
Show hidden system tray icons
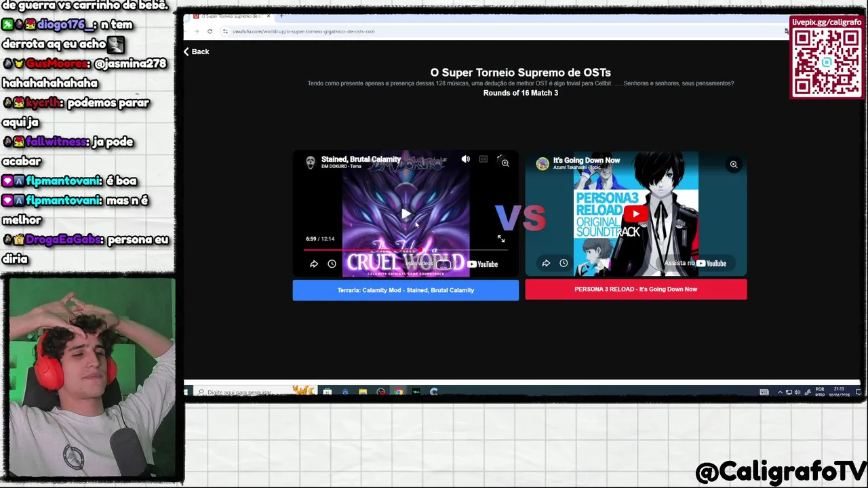[779, 392]
